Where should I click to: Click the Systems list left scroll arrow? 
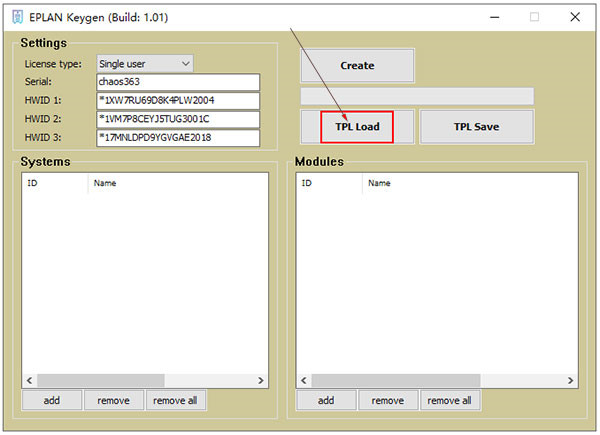pos(29,381)
